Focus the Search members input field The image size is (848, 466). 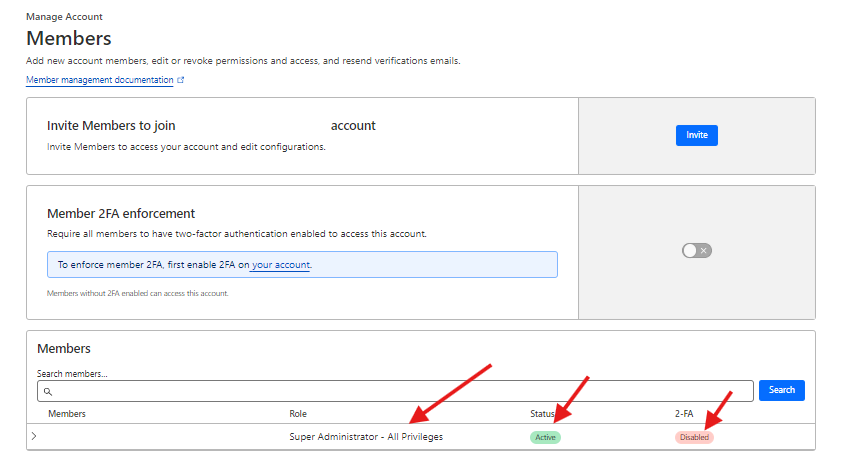pyautogui.click(x=395, y=391)
